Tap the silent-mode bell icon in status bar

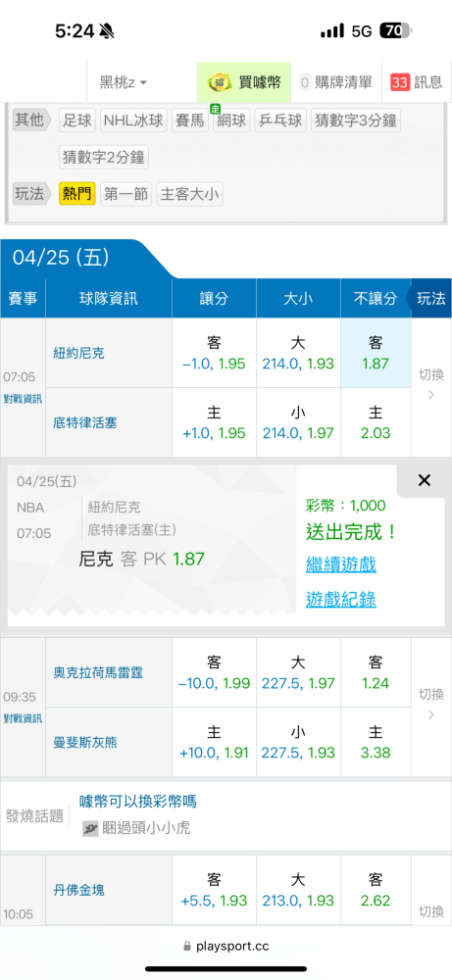point(108,30)
